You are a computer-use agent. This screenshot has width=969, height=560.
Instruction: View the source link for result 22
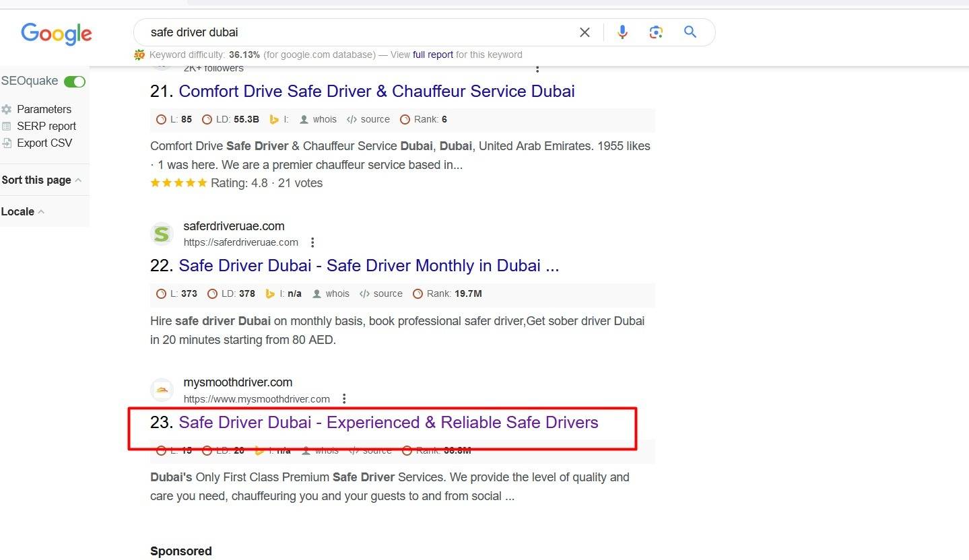click(381, 293)
